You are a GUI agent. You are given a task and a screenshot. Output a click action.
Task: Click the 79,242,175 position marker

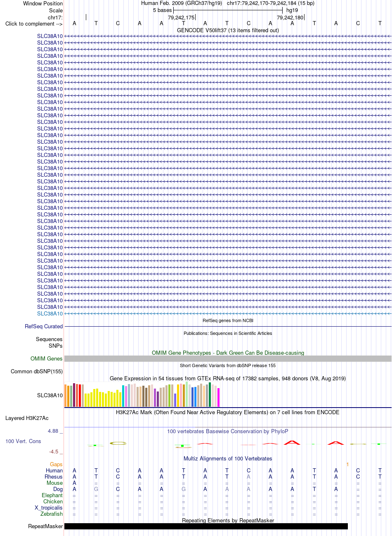(x=181, y=18)
